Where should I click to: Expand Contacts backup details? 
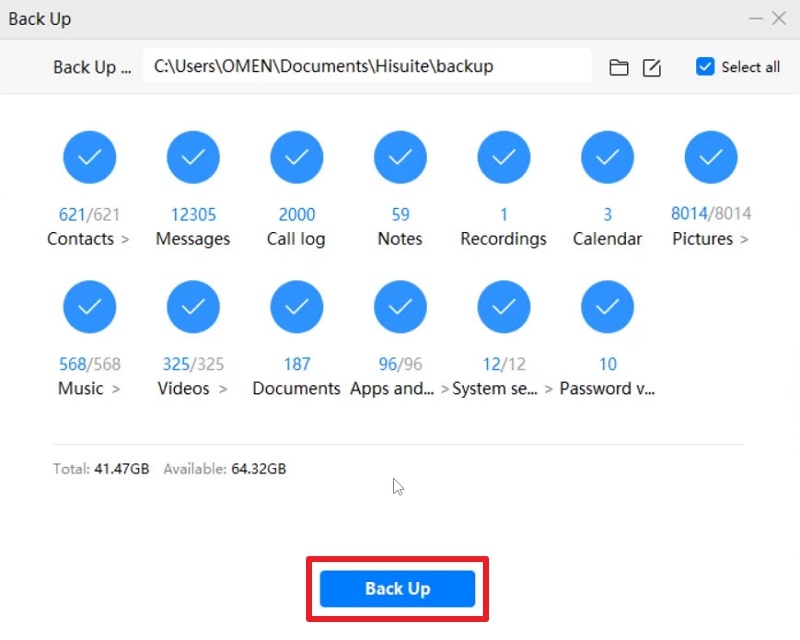pos(123,239)
